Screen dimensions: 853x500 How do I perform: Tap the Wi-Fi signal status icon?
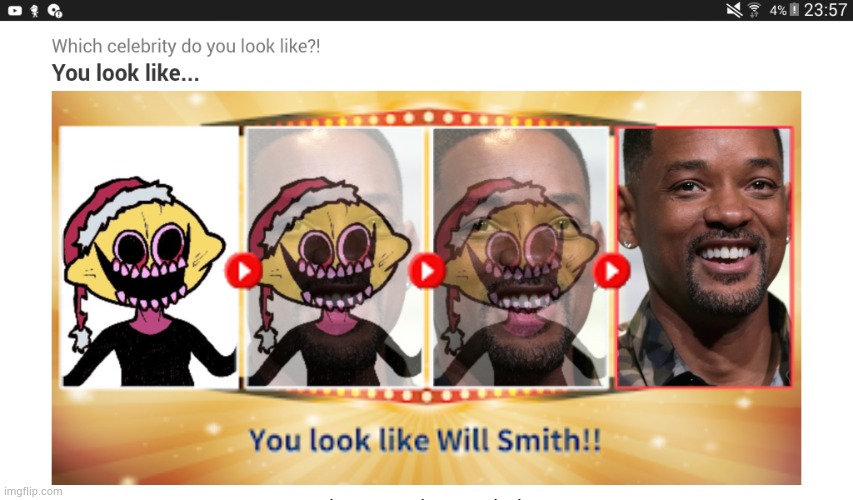pyautogui.click(x=754, y=10)
